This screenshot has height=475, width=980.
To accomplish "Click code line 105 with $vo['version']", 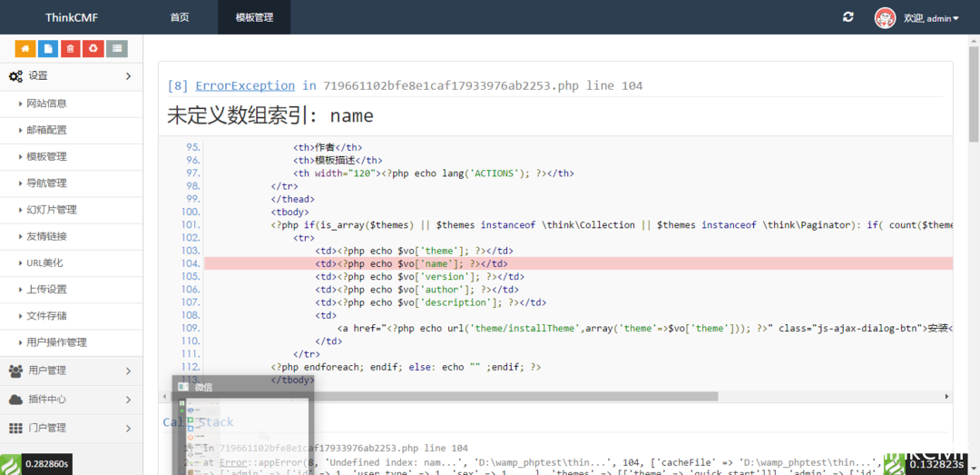I will tap(420, 277).
